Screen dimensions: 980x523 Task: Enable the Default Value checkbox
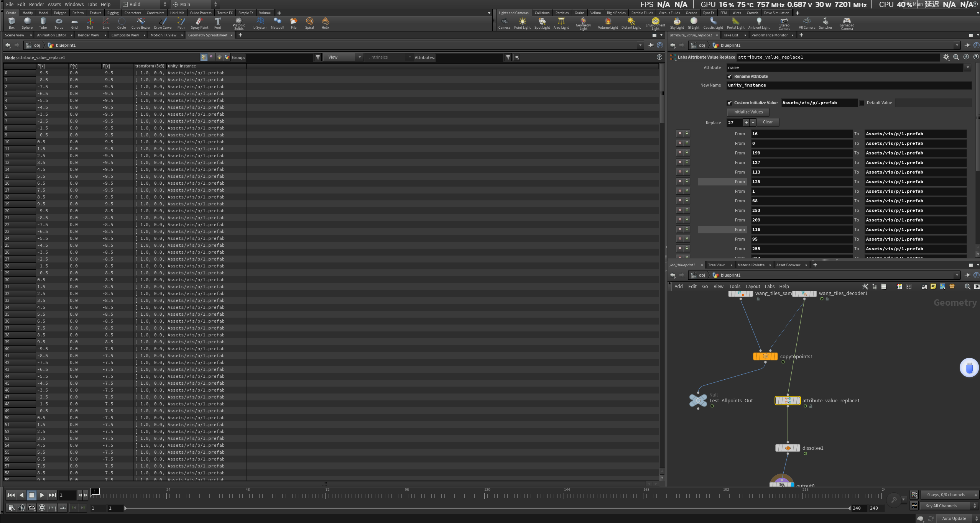[x=862, y=103]
